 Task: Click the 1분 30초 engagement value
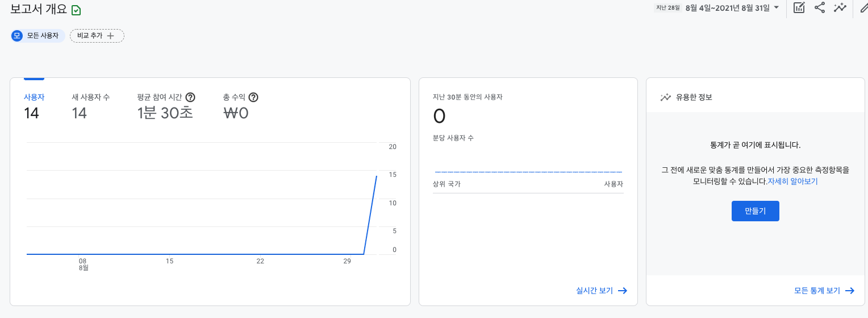pos(165,113)
